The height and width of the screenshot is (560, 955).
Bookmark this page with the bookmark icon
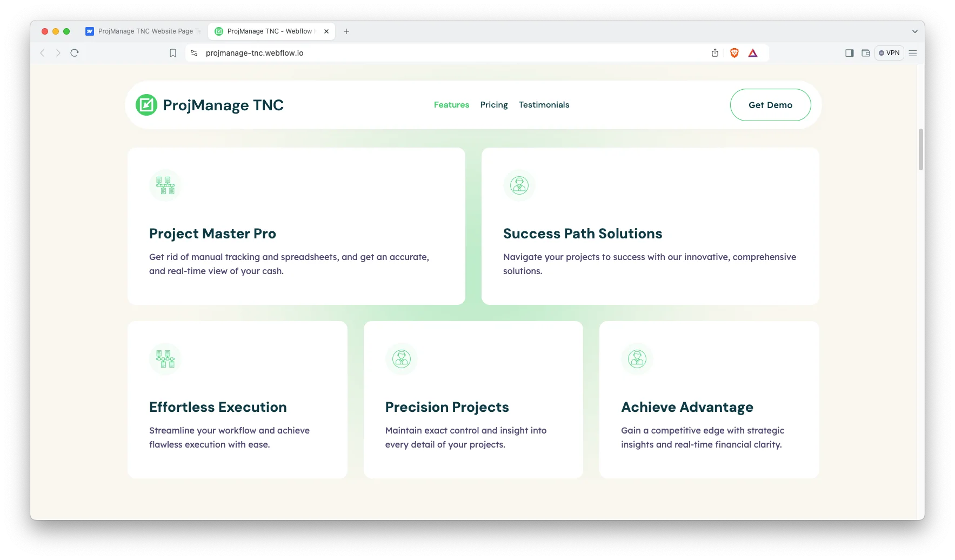point(173,53)
